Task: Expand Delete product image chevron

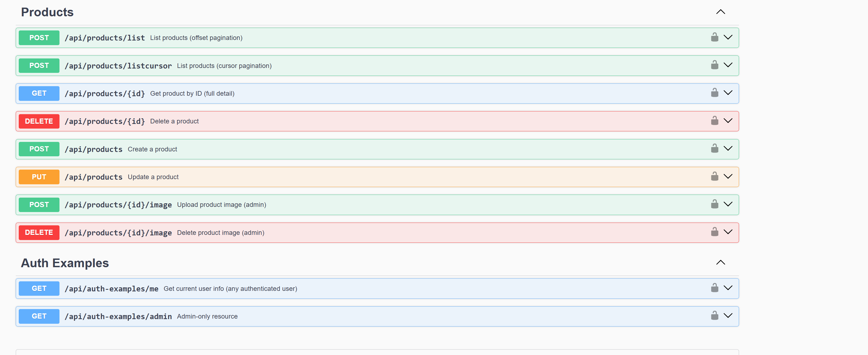Action: [728, 232]
